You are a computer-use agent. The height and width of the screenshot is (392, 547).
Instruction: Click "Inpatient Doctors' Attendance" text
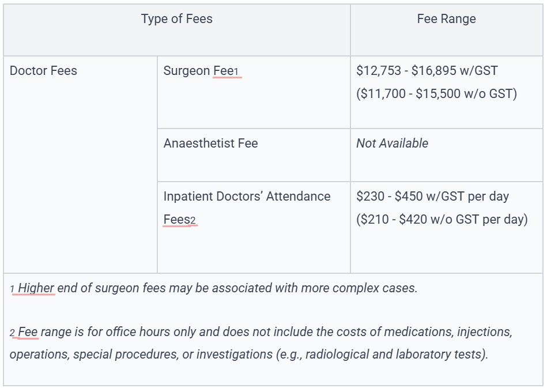(247, 197)
